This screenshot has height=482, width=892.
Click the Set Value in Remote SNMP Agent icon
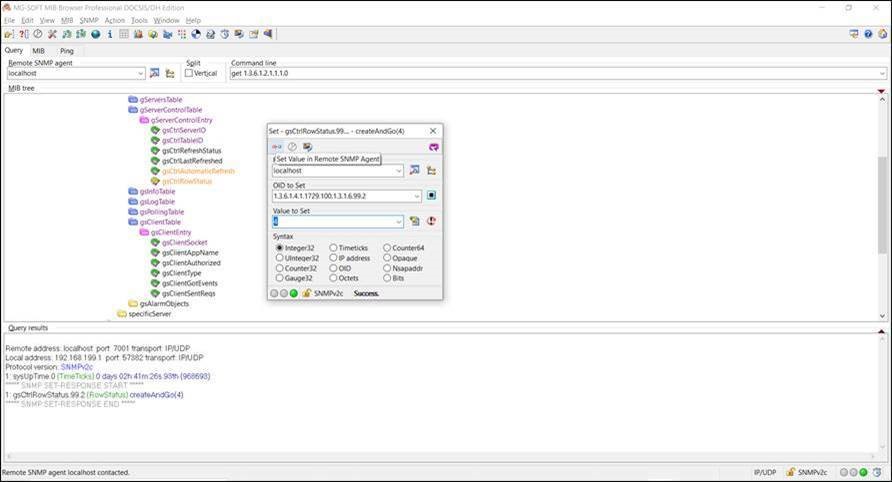(x=277, y=147)
